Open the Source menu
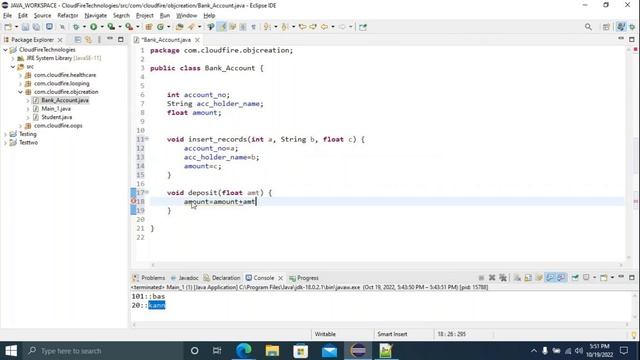640x360 pixels. [x=42, y=16]
